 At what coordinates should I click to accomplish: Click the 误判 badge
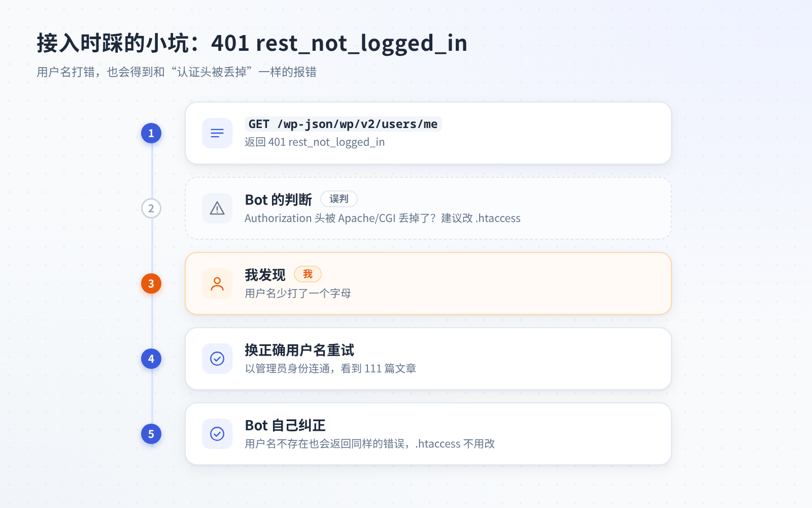339,199
